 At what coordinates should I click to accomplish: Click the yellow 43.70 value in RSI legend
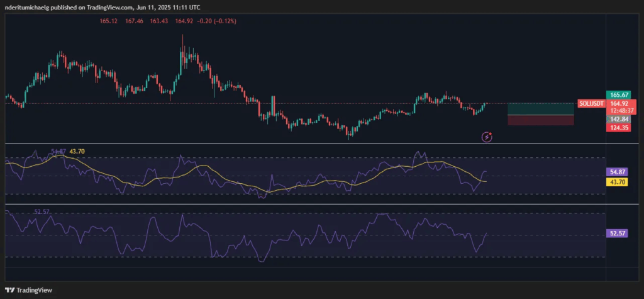click(x=77, y=151)
